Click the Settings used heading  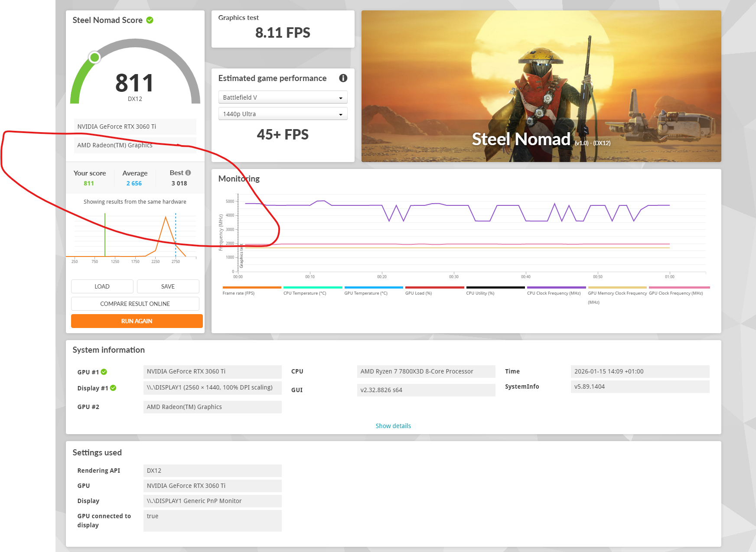[x=97, y=452]
